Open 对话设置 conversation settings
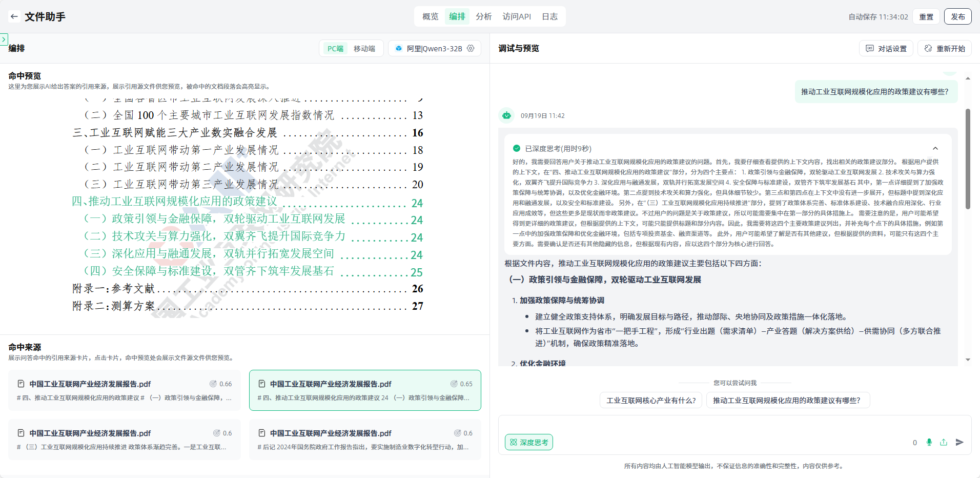980x478 pixels. [886, 48]
